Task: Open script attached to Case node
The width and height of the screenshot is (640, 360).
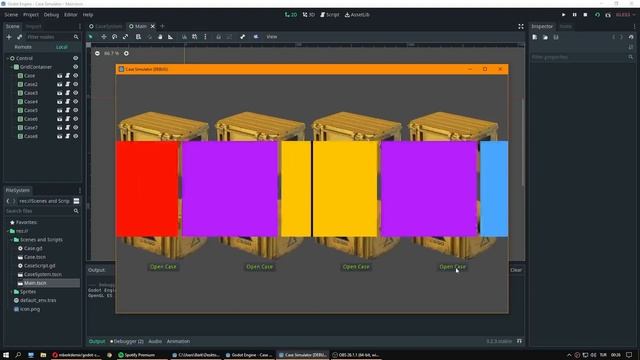Action: [68, 76]
